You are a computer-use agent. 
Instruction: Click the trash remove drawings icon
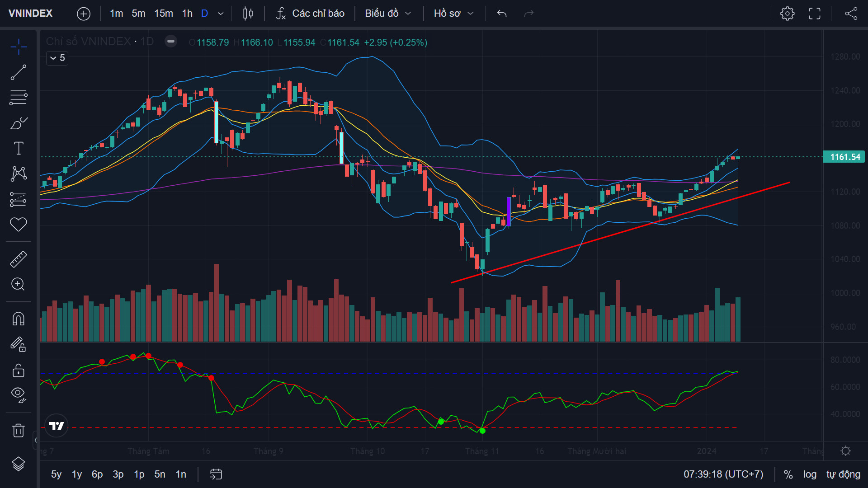tap(19, 430)
